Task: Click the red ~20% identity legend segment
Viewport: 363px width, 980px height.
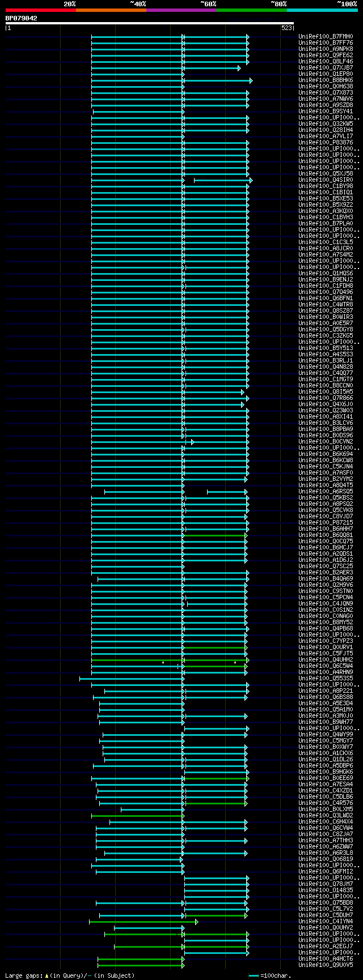Action: click(40, 10)
